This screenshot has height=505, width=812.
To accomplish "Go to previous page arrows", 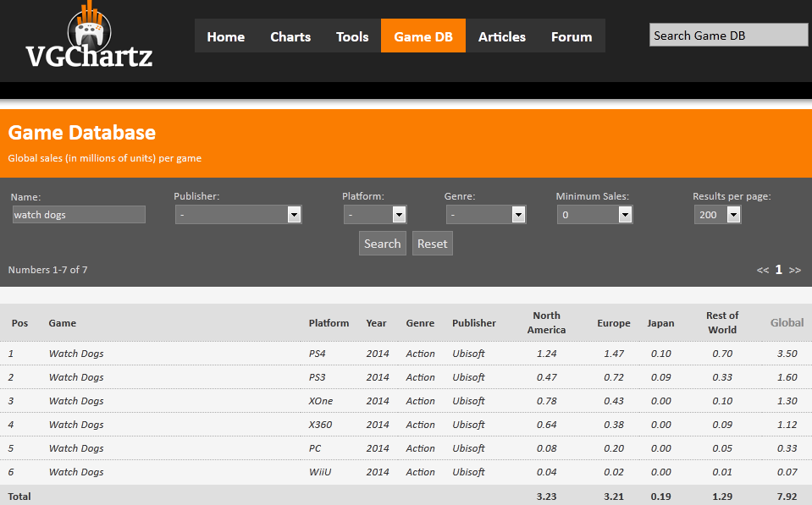I will [762, 270].
